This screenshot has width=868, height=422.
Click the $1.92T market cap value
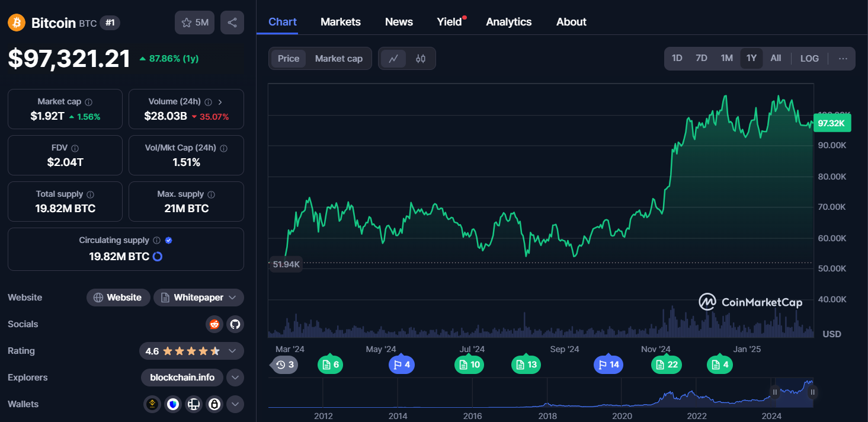[47, 116]
